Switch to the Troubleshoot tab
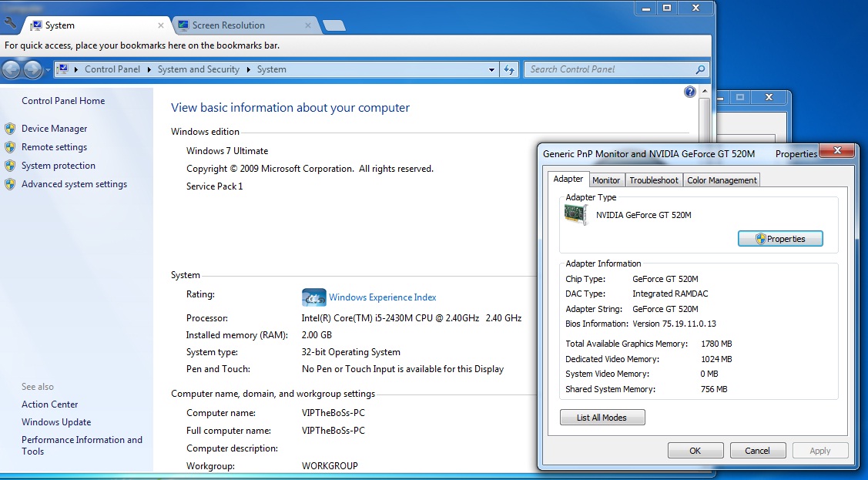The width and height of the screenshot is (868, 480). (x=654, y=180)
